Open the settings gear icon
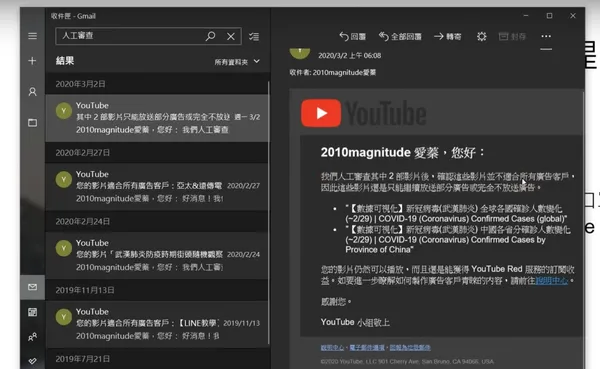Viewport: 600px width, 369px height. coord(481,36)
